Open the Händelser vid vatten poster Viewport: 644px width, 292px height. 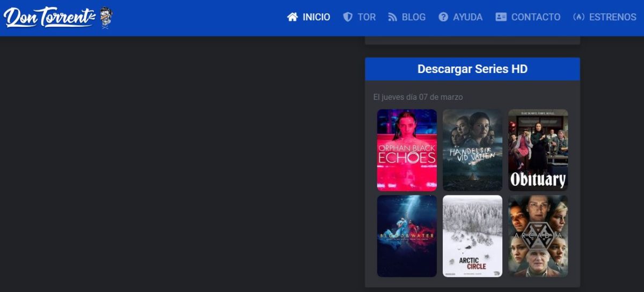472,150
